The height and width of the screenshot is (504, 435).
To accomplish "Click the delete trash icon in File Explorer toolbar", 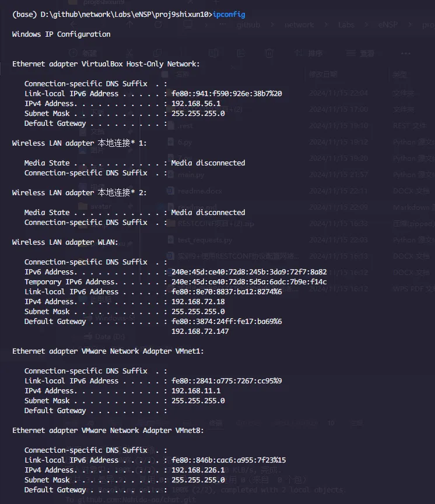I will point(269,53).
